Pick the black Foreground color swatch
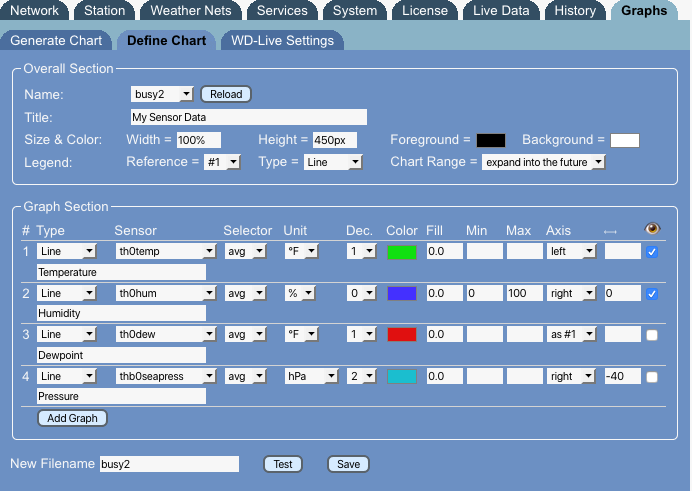This screenshot has width=692, height=491. pyautogui.click(x=491, y=140)
